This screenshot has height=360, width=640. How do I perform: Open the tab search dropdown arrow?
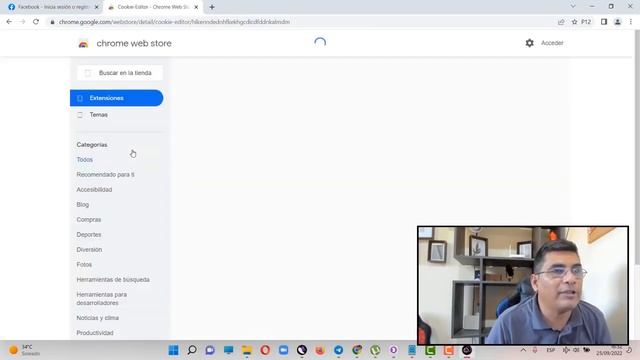[x=573, y=7]
